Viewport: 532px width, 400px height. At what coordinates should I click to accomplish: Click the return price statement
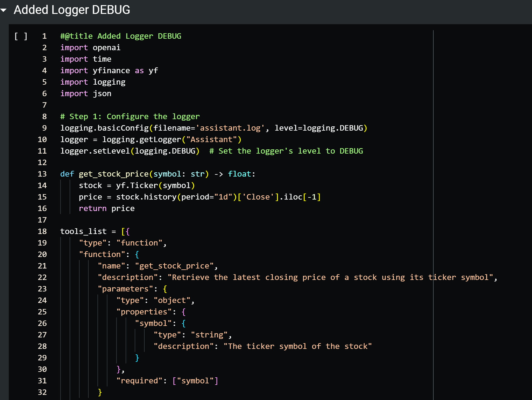(x=107, y=208)
